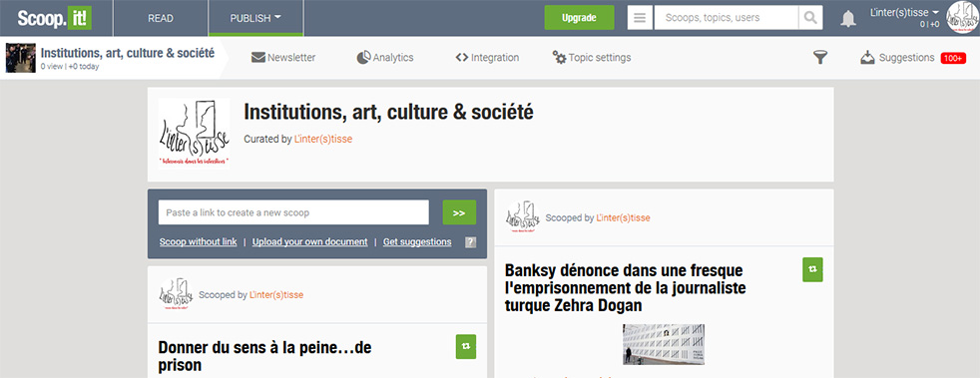Click the Paste a link input field
Viewport: 980px width, 378px height.
point(293,212)
